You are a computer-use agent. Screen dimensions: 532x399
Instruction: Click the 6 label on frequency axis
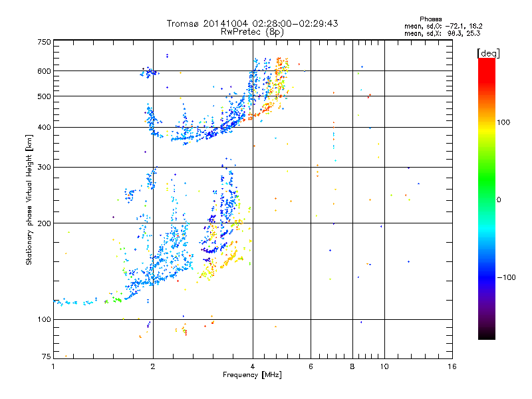311,366
